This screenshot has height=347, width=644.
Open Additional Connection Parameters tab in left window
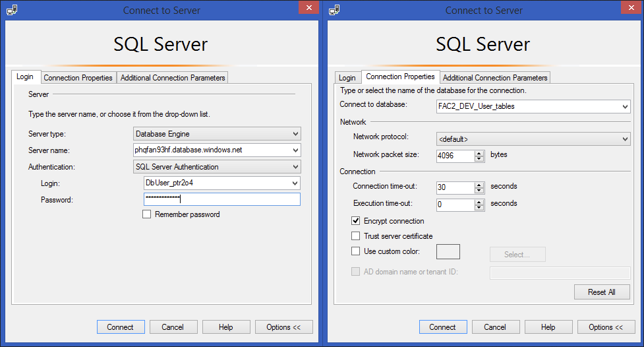[173, 78]
